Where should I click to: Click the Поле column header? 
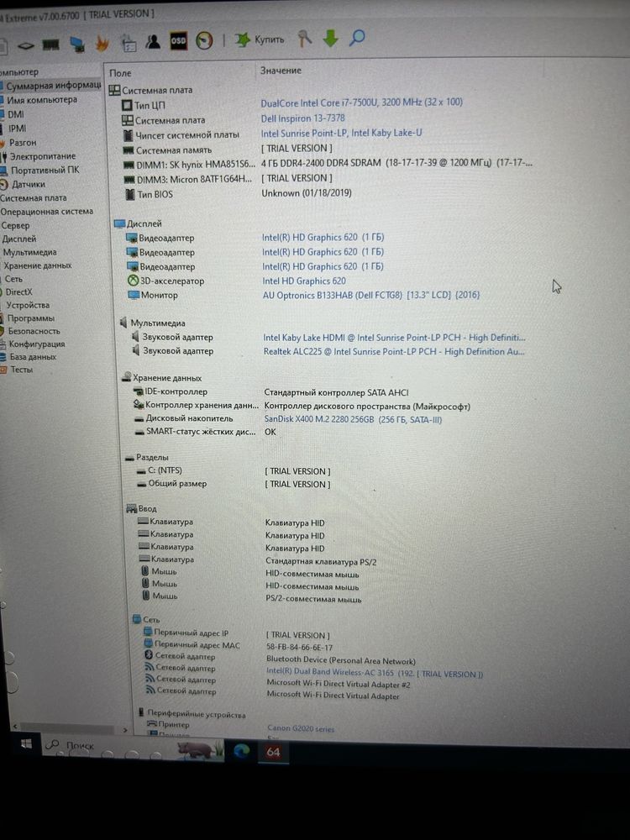[x=120, y=73]
